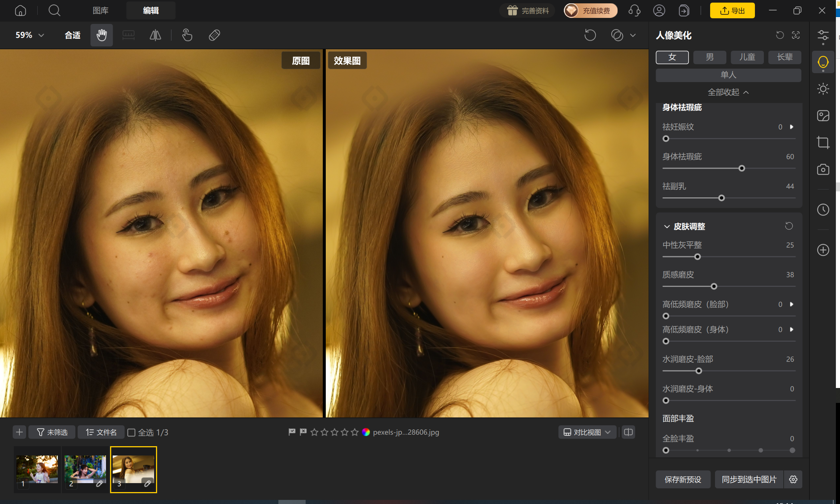The image size is (840, 504).
Task: Go to the home screen icon
Action: point(21,10)
